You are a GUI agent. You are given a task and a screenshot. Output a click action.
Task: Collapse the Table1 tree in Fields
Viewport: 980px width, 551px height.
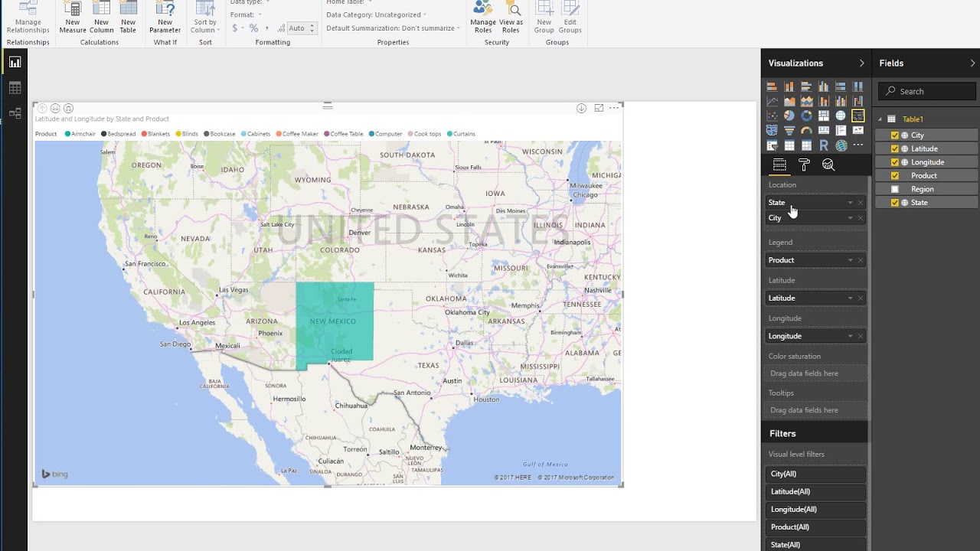point(880,119)
